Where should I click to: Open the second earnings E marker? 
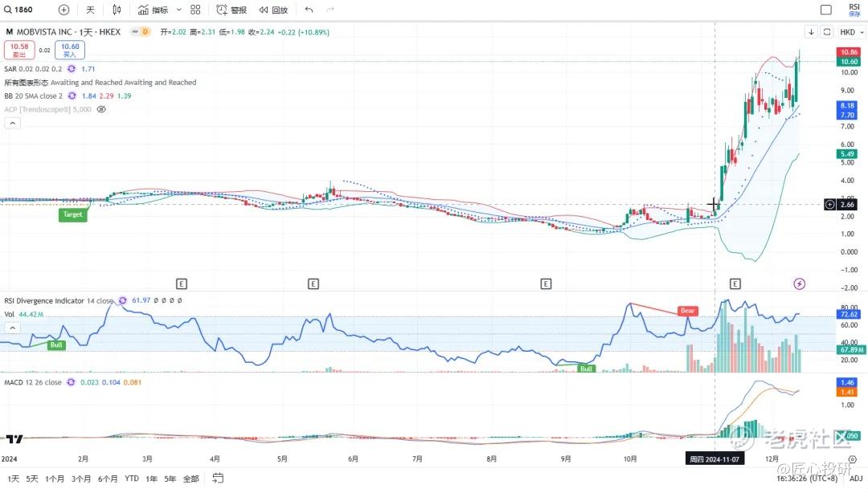[313, 283]
